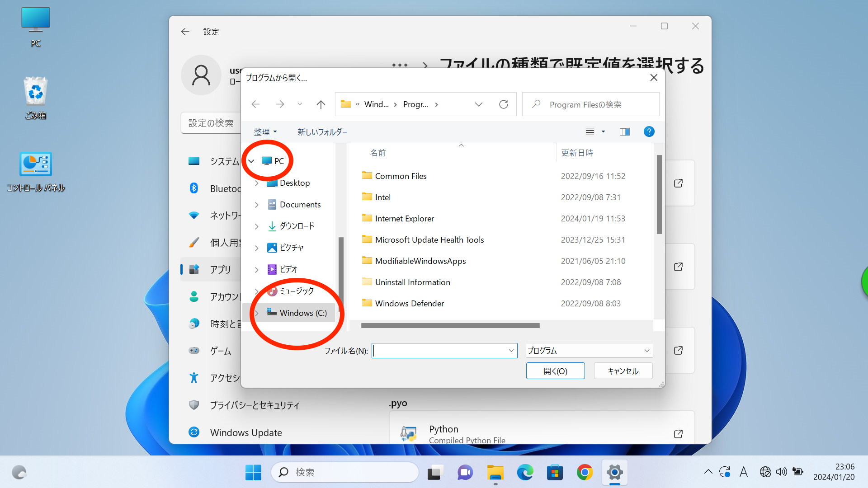
Task: Open the Common Files folder
Action: (401, 176)
